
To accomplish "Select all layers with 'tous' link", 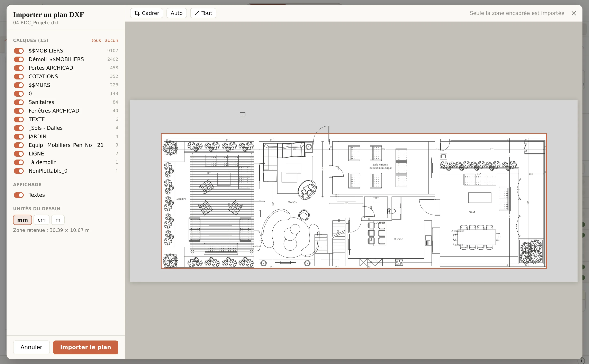I will [x=96, y=40].
